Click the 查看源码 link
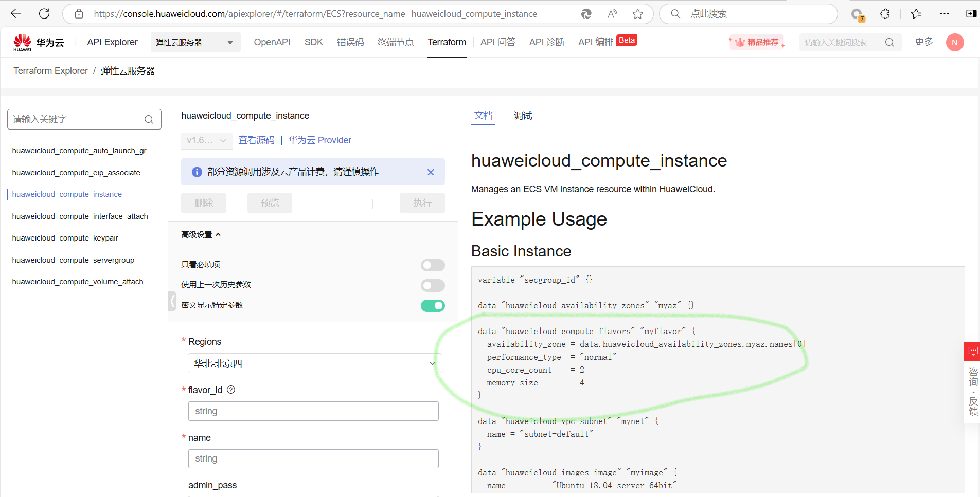 257,140
